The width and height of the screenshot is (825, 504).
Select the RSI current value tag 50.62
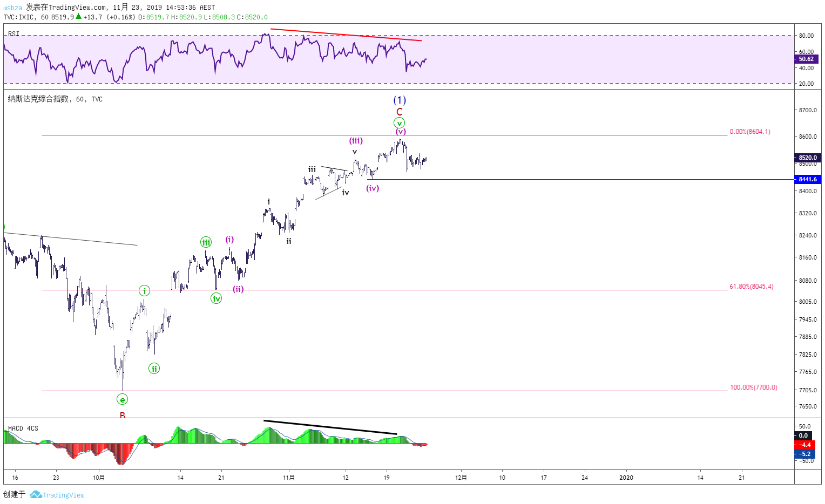806,59
